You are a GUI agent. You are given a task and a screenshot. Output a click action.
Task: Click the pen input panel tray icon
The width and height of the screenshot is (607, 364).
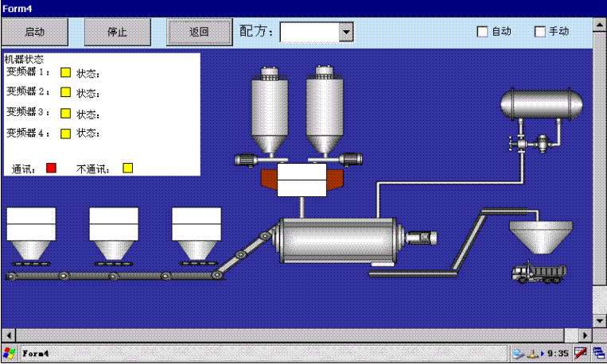pos(580,353)
